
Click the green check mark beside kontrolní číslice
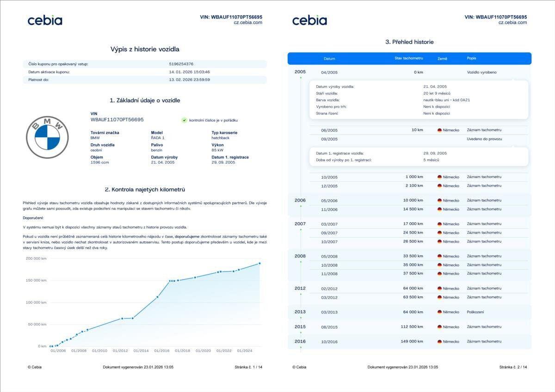tap(184, 120)
